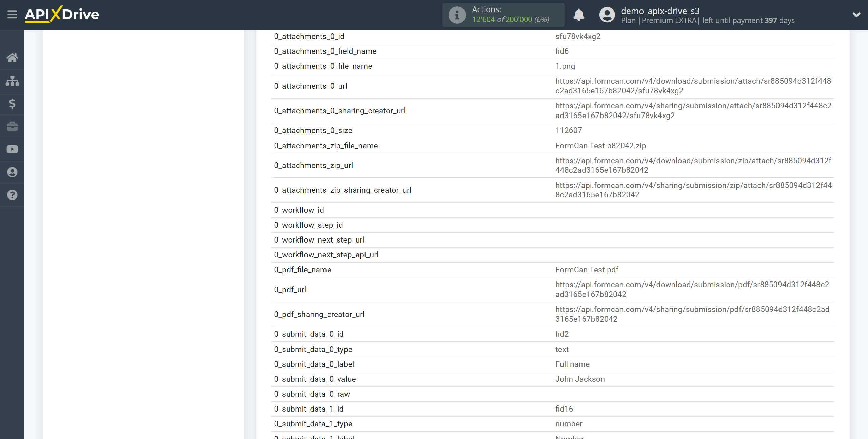
Task: Click the attachments download URL value
Action: (x=693, y=86)
